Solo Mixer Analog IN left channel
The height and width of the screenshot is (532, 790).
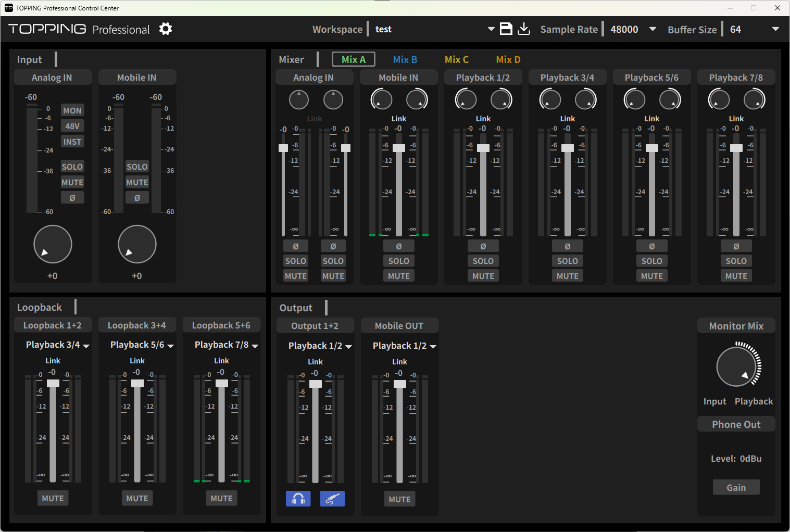click(296, 261)
